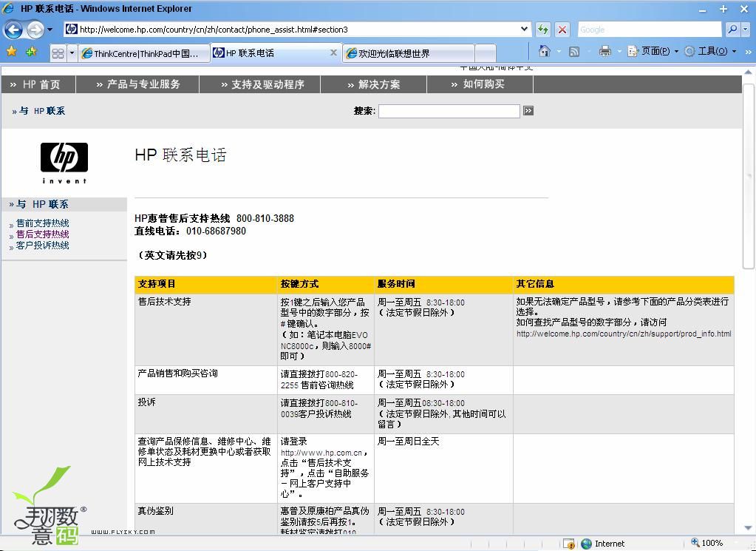Click the Add to Favorites icon
The height and width of the screenshot is (551, 756).
pos(31,52)
